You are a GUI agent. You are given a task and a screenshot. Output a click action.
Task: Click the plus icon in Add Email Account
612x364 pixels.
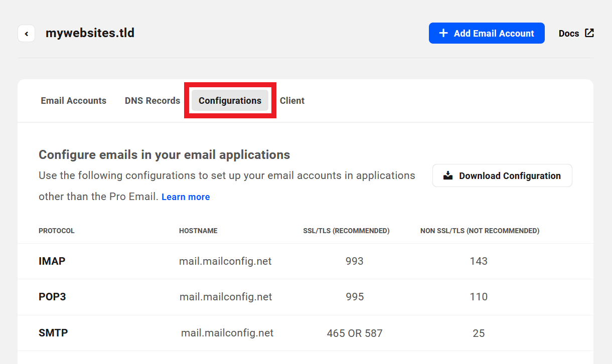pyautogui.click(x=443, y=33)
